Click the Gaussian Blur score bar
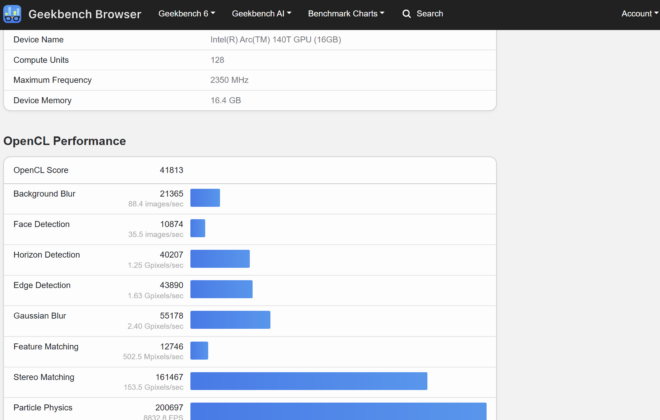Screen dimensions: 660x420 tap(230, 320)
